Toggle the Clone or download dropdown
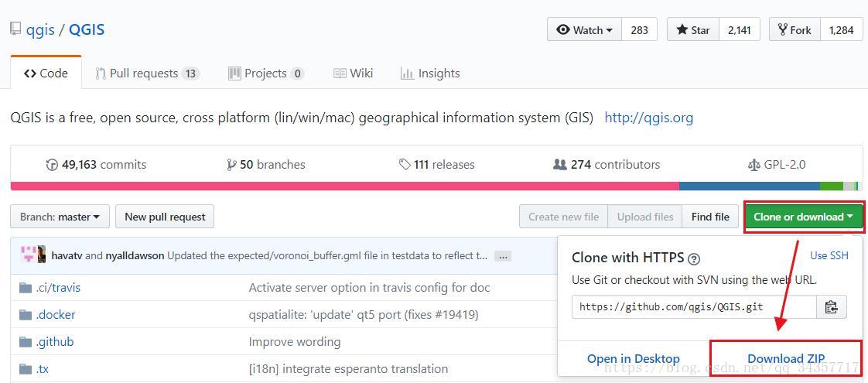 tap(804, 217)
